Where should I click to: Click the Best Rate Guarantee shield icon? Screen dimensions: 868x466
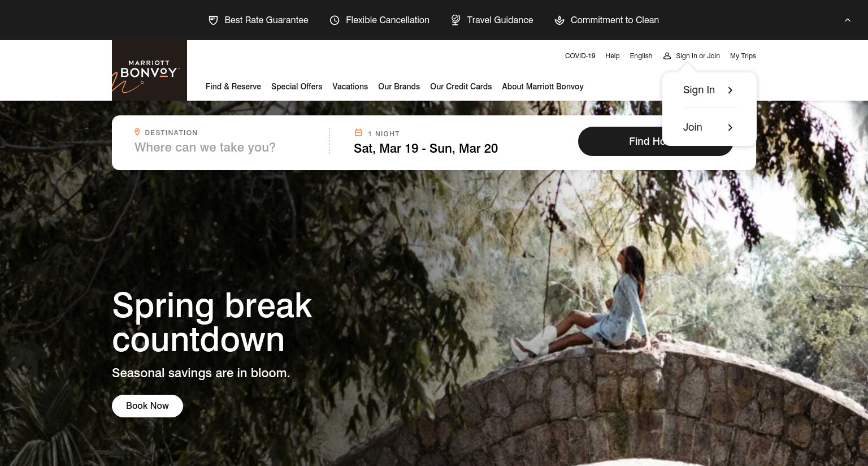pos(213,20)
